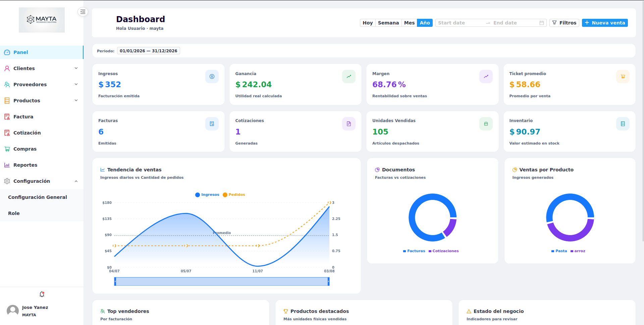Click the Ingresos value $ 352
644x325 pixels.
pyautogui.click(x=110, y=85)
